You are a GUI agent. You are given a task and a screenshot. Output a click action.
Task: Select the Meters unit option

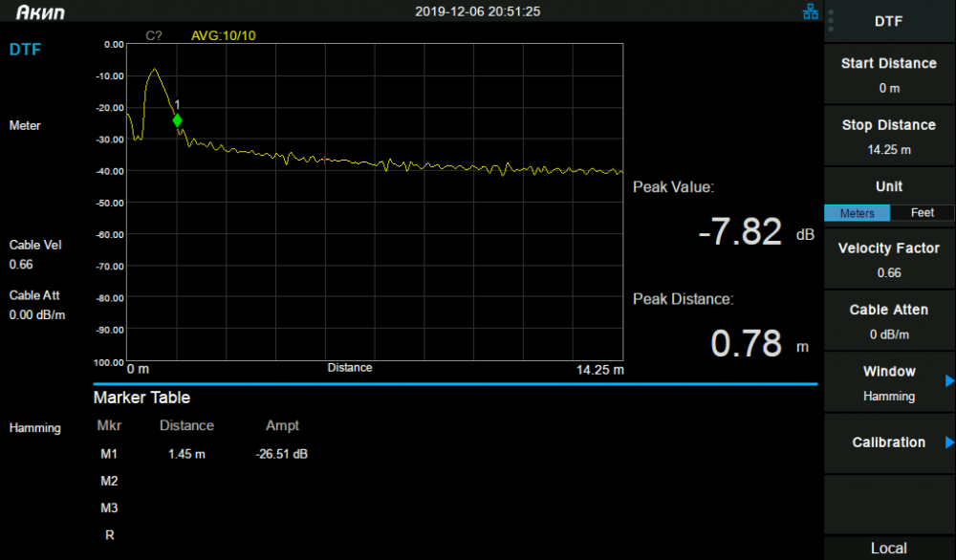[x=857, y=213]
